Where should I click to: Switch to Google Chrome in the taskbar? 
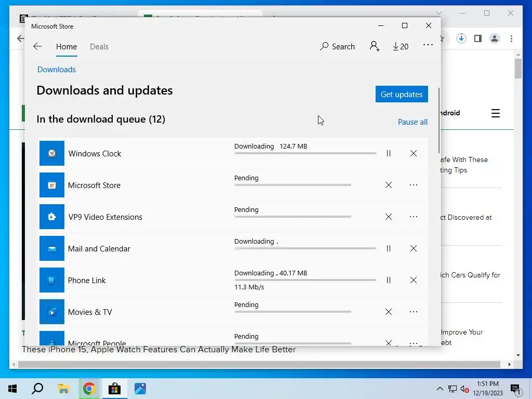tap(89, 389)
